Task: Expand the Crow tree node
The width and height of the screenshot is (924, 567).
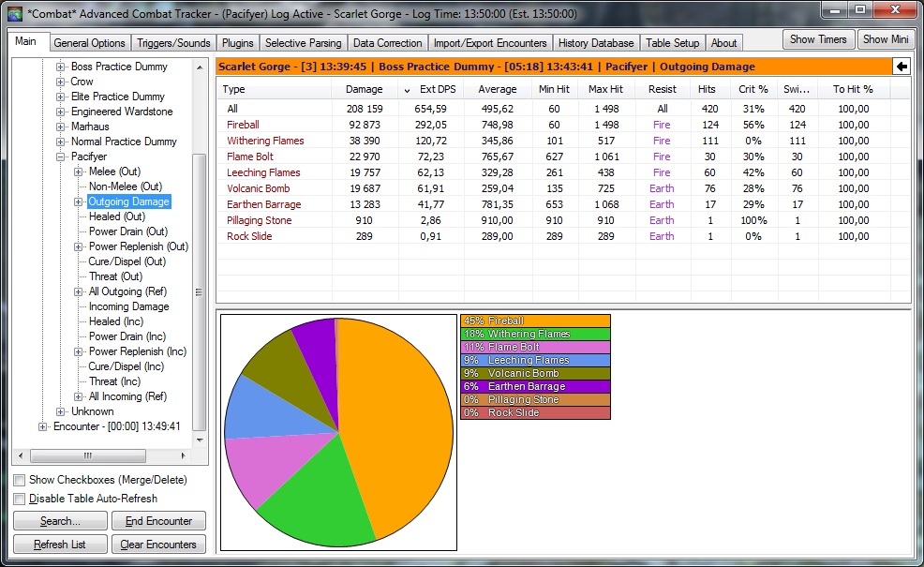Action: click(60, 82)
